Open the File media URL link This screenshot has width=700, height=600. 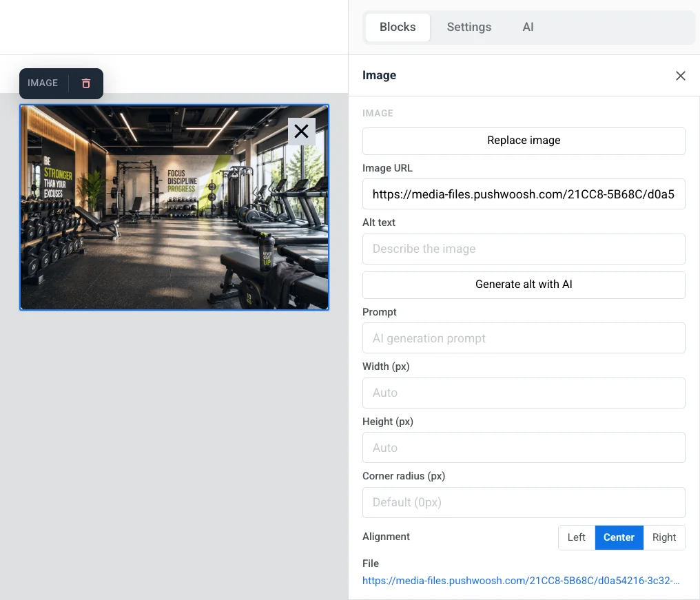521,581
